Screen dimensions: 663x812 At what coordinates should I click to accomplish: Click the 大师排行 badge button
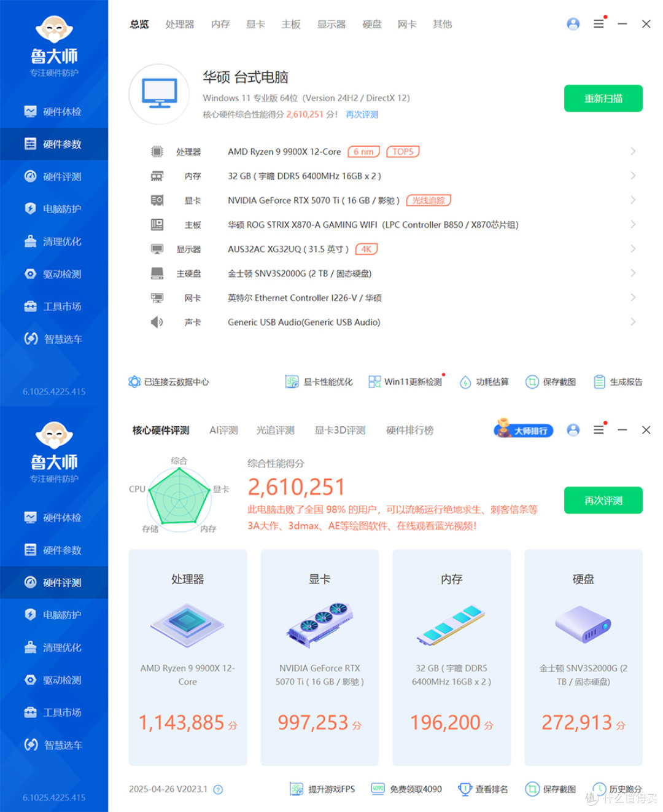coord(524,430)
